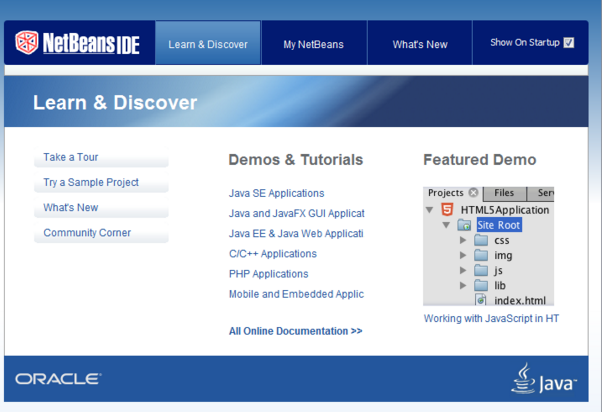Click the NetBeans IDE logo
The width and height of the screenshot is (602, 412).
(x=77, y=43)
